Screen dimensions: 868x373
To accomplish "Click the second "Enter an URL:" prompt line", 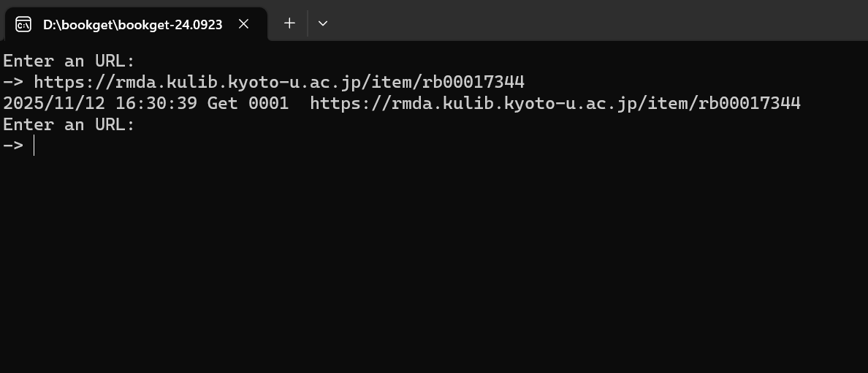I will tap(69, 124).
